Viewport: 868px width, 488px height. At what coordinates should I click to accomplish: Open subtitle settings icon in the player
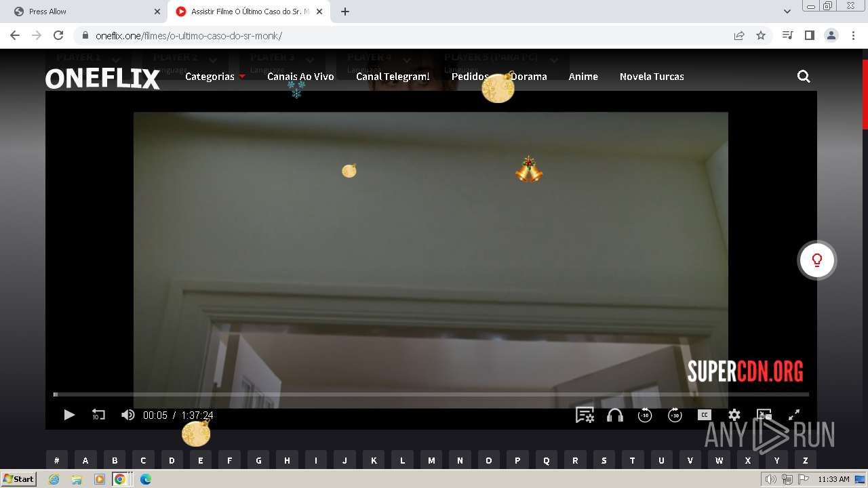(x=585, y=415)
